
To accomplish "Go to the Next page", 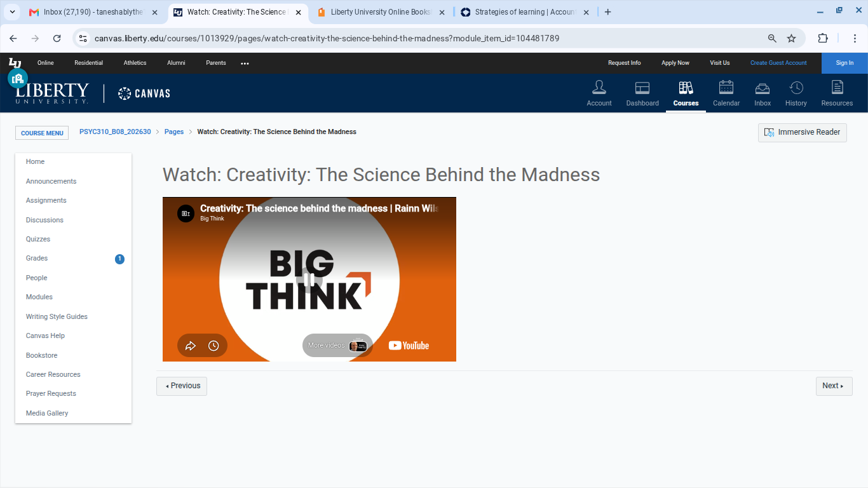I will point(834,386).
